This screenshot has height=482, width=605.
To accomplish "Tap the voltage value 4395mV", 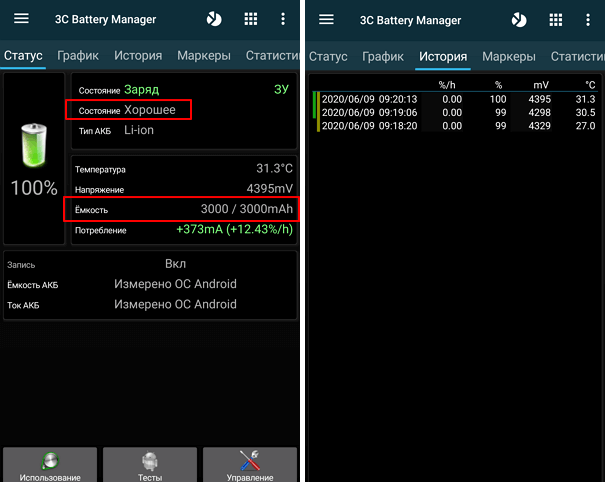I will pyautogui.click(x=269, y=189).
